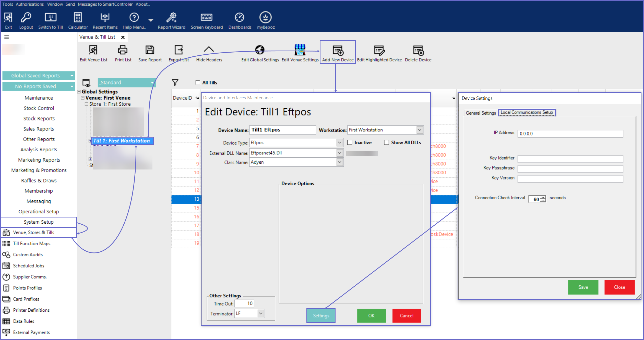Click the Add New Device icon
This screenshot has height=340, width=644.
pyautogui.click(x=338, y=51)
